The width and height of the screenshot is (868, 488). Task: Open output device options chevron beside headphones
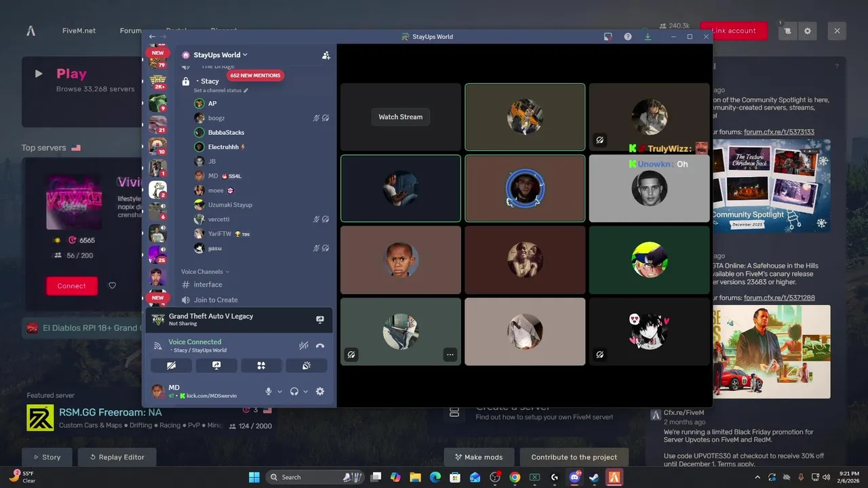click(305, 391)
